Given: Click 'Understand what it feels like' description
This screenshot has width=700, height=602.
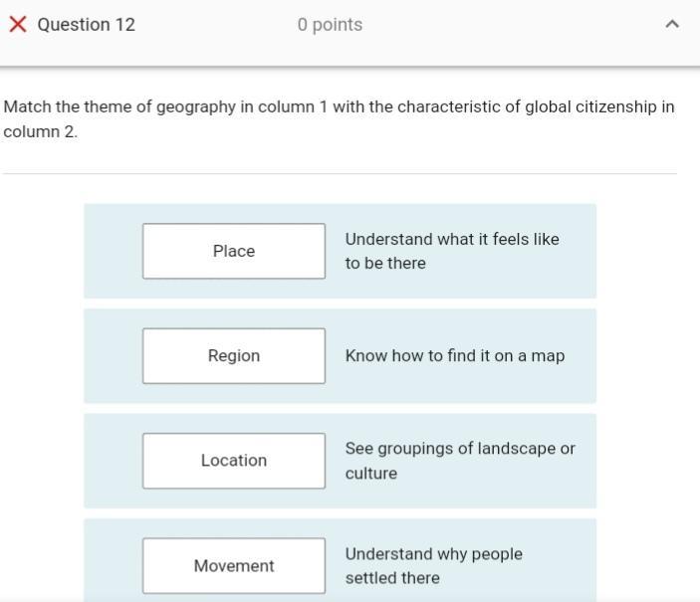Looking at the screenshot, I should [x=452, y=240].
